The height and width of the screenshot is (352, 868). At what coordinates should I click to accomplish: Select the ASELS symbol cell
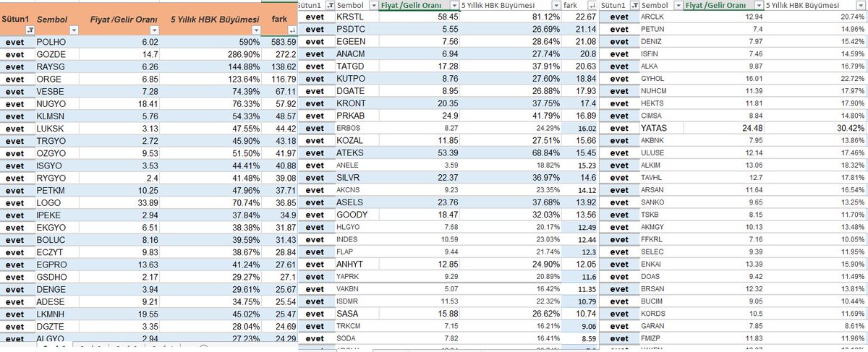[357, 202]
